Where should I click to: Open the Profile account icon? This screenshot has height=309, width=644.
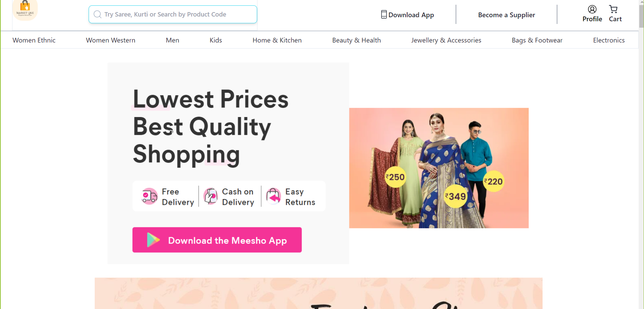point(592,9)
